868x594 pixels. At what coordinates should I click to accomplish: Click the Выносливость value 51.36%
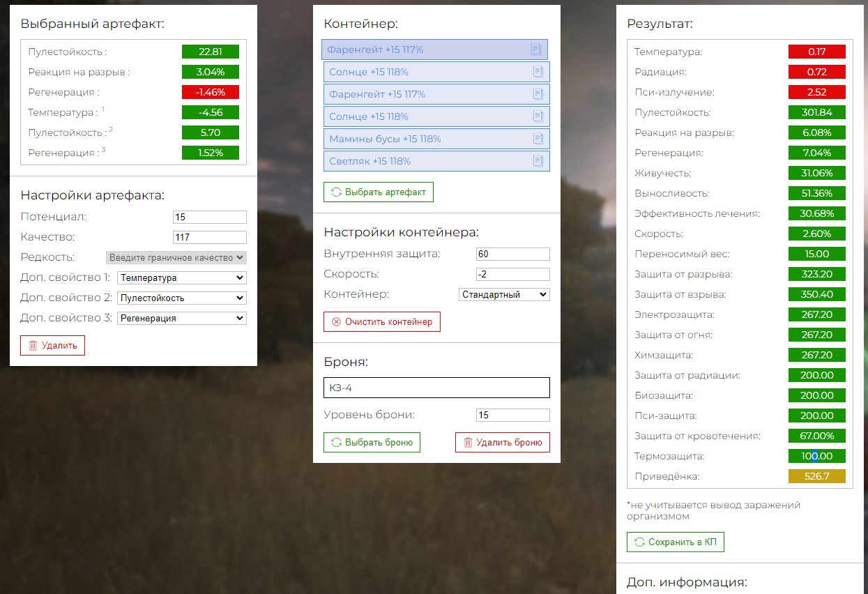tap(817, 193)
